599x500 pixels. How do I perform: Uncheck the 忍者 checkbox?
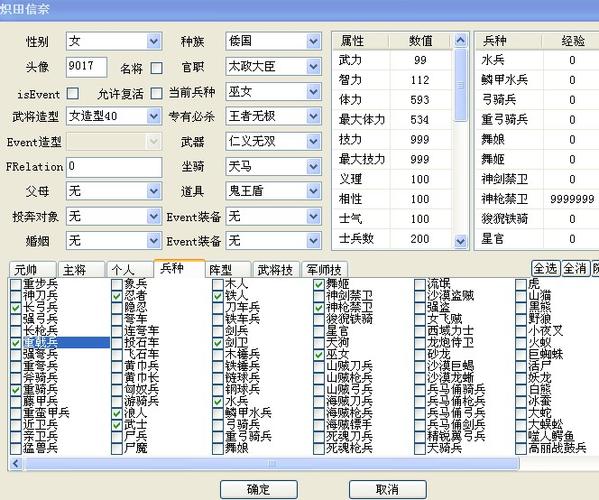pos(117,296)
